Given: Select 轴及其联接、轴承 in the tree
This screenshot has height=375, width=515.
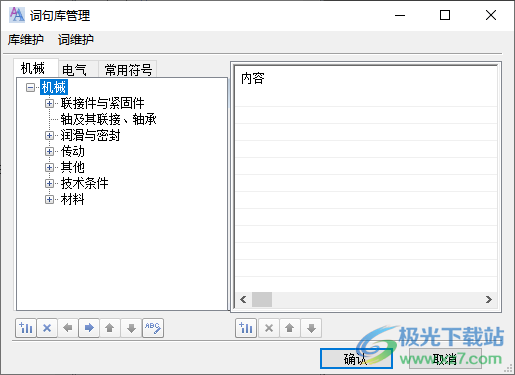Looking at the screenshot, I should [108, 119].
